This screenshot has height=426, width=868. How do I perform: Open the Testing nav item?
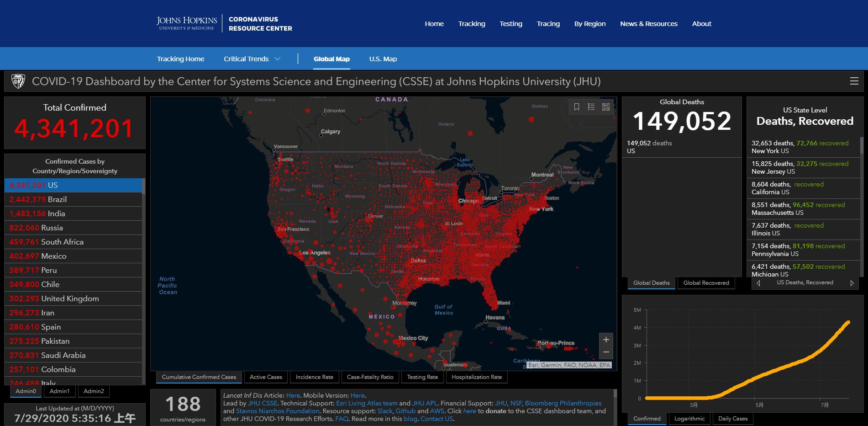click(x=511, y=24)
